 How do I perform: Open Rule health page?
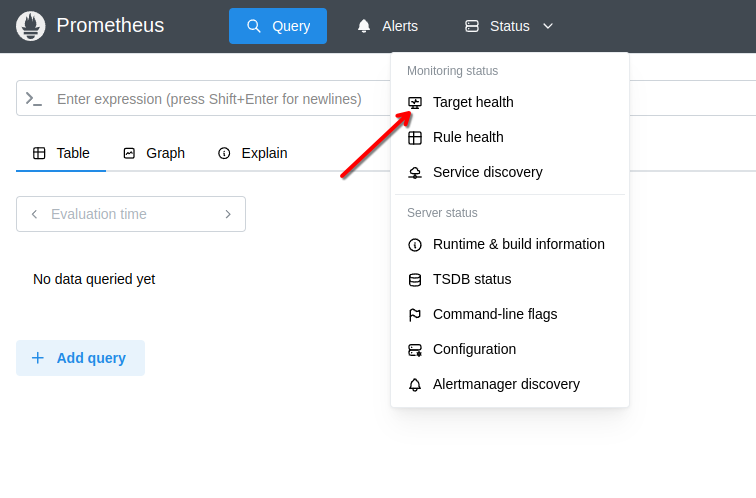pos(468,137)
